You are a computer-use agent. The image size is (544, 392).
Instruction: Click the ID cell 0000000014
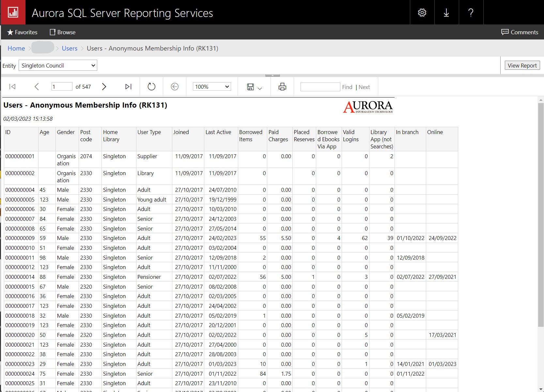click(20, 277)
